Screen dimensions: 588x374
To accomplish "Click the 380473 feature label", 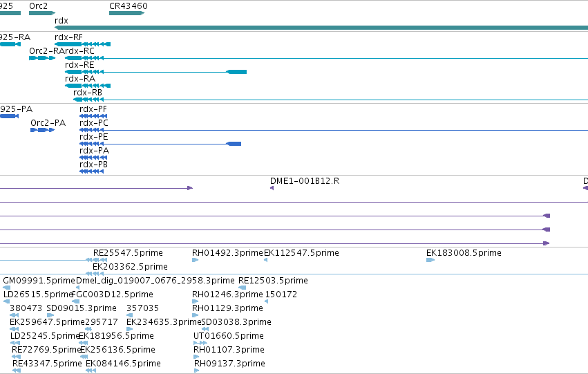I will coord(26,308).
